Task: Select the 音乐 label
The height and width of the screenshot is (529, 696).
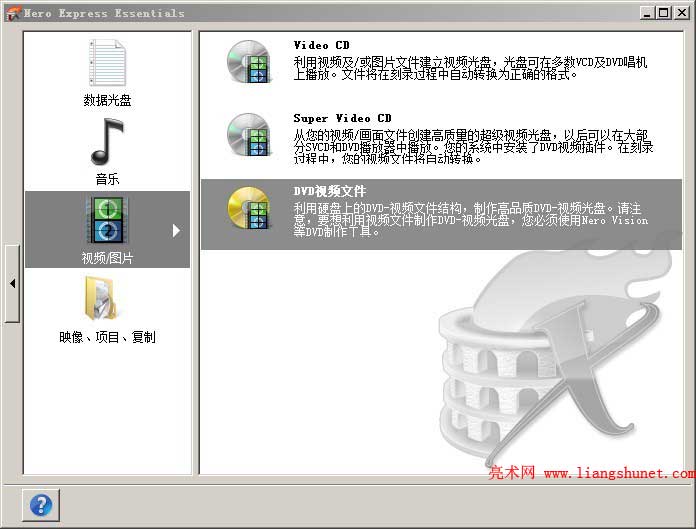Action: click(x=107, y=179)
